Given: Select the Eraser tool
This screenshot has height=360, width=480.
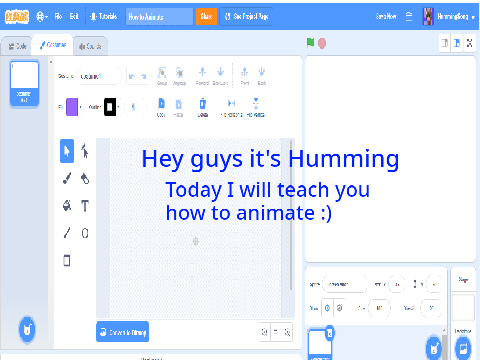Looking at the screenshot, I should tap(85, 178).
